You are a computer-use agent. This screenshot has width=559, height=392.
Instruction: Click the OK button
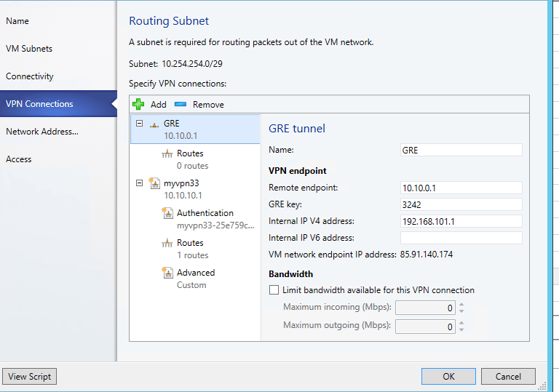point(448,376)
